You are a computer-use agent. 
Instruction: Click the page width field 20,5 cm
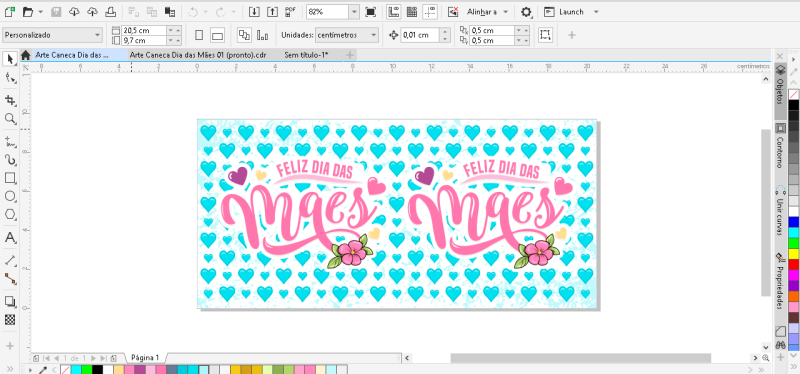tap(144, 31)
